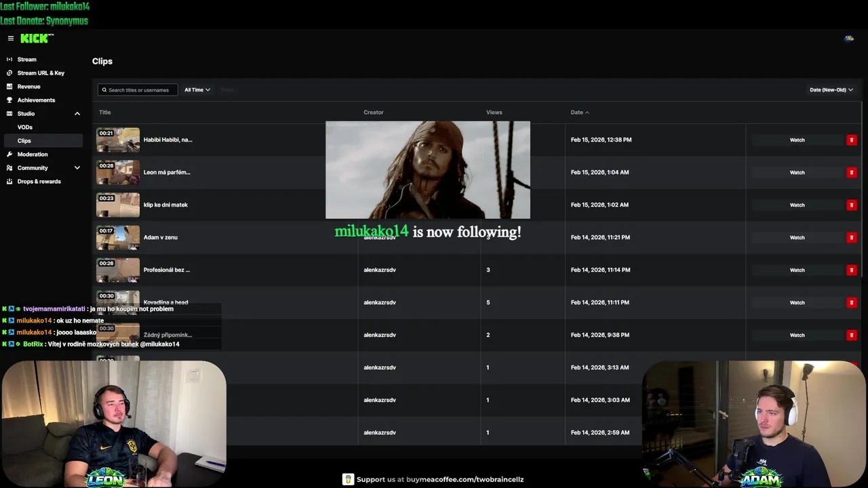This screenshot has width=868, height=488.
Task: Click the Title column header
Action: coord(104,113)
